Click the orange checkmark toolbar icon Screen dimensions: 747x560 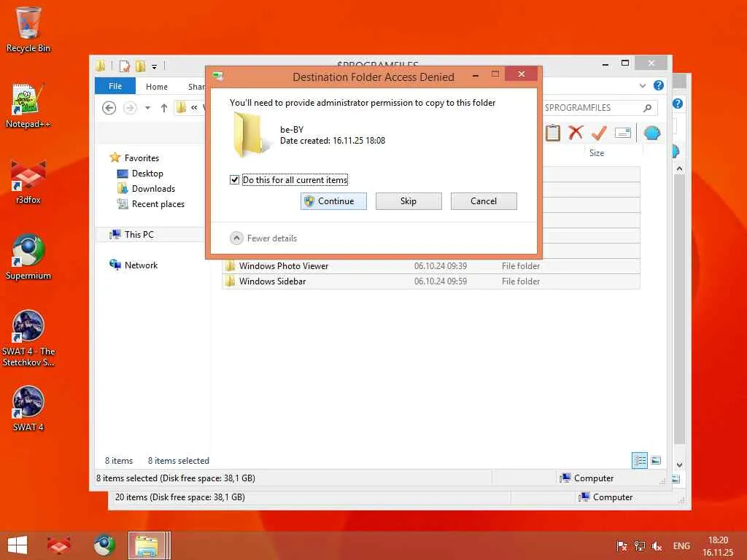pyautogui.click(x=599, y=133)
